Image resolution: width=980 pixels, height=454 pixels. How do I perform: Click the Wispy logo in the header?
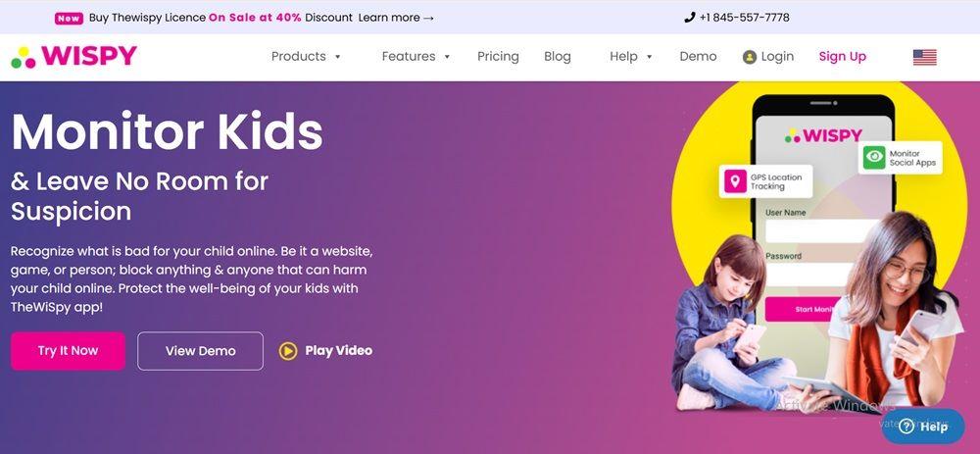pos(73,56)
